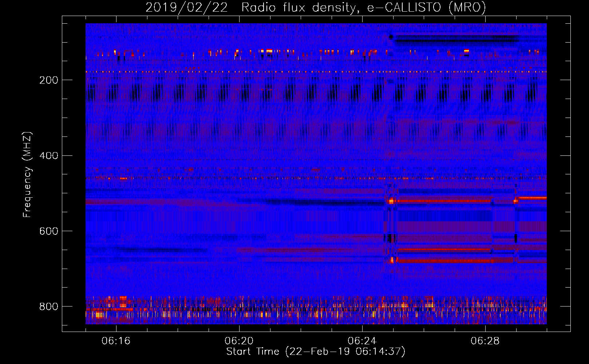This screenshot has height=364, width=589.
Task: Click the 400 MHz frequency tick label
Action: click(48, 156)
